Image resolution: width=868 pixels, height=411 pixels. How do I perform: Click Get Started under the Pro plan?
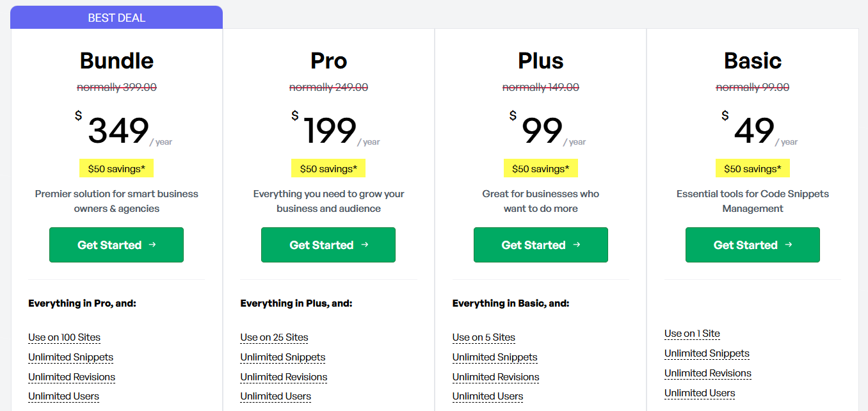(x=328, y=245)
